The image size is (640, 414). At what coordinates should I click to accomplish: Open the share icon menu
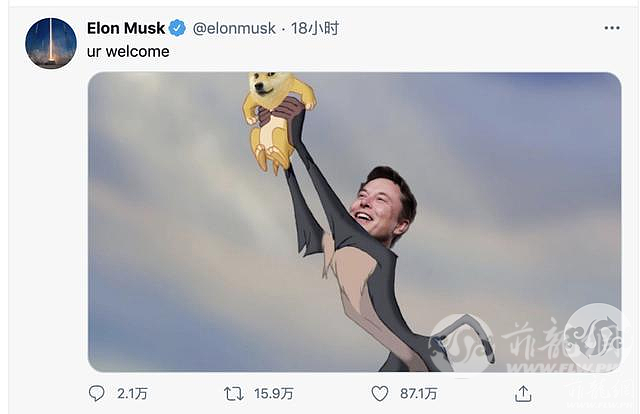click(x=522, y=393)
